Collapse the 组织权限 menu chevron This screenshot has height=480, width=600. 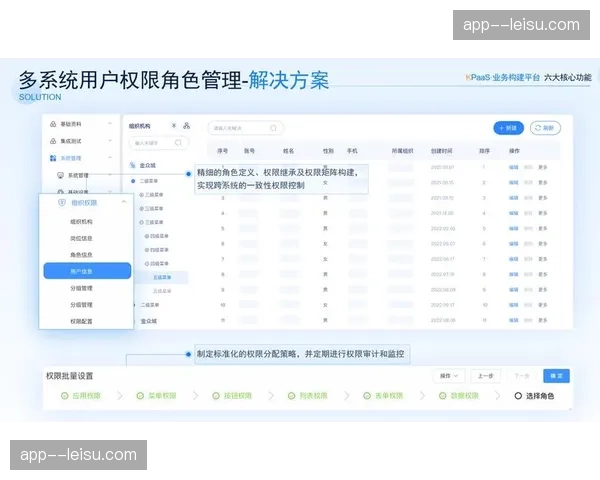click(123, 203)
